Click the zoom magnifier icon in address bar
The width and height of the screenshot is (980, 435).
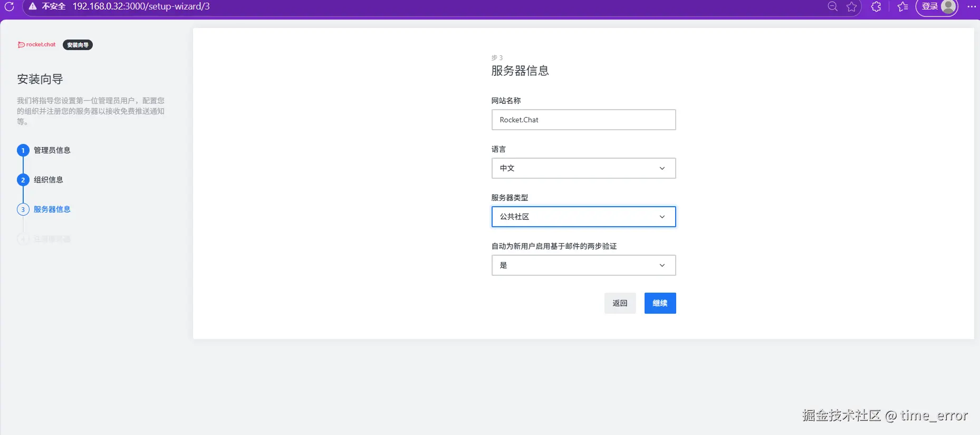[x=833, y=6]
